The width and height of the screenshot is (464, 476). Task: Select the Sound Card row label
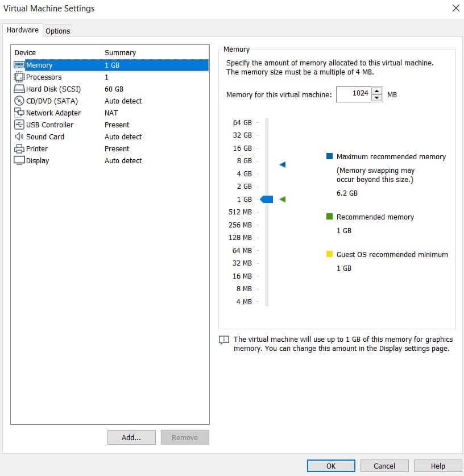45,136
